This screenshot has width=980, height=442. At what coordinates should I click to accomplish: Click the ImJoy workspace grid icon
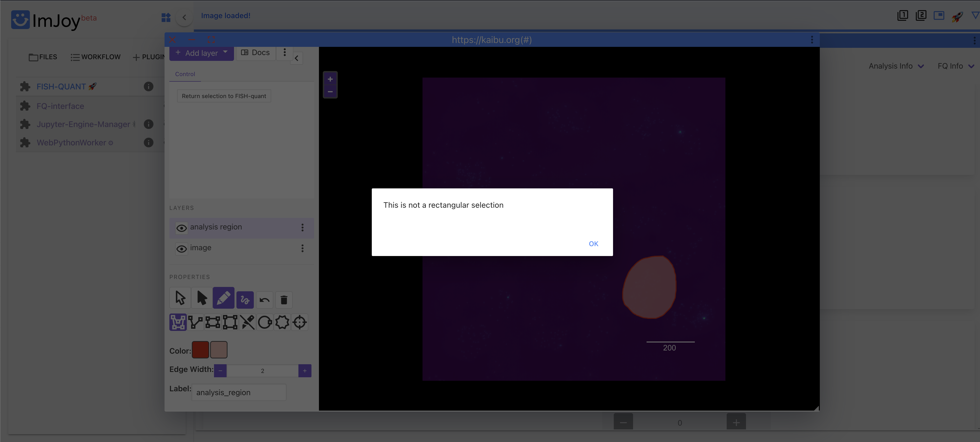(x=166, y=18)
